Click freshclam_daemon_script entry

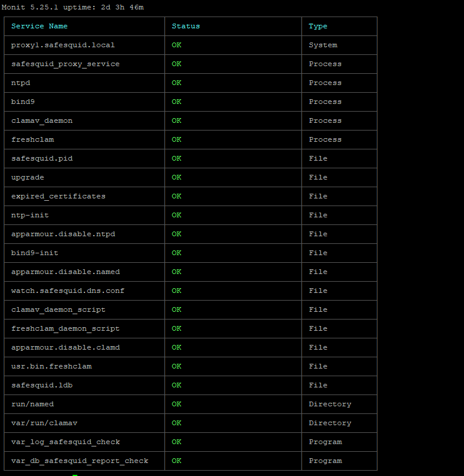click(x=66, y=328)
